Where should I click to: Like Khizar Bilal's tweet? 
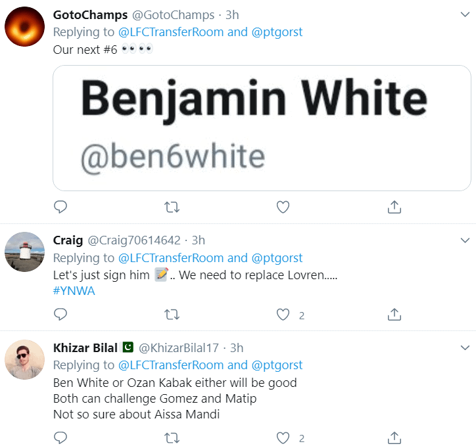coord(283,437)
